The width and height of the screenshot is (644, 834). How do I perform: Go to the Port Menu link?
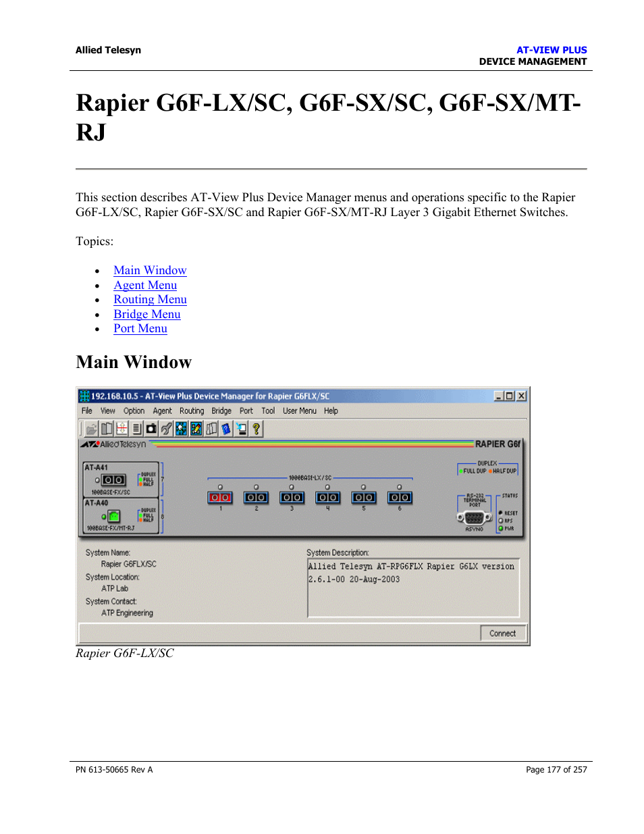tap(140, 328)
